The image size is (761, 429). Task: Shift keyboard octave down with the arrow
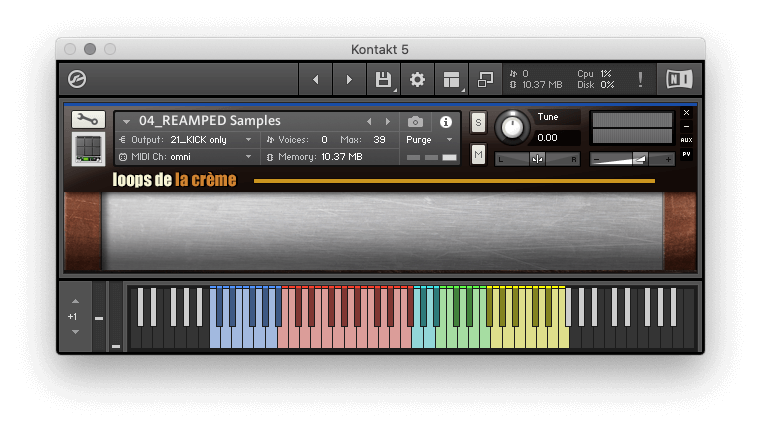75,332
